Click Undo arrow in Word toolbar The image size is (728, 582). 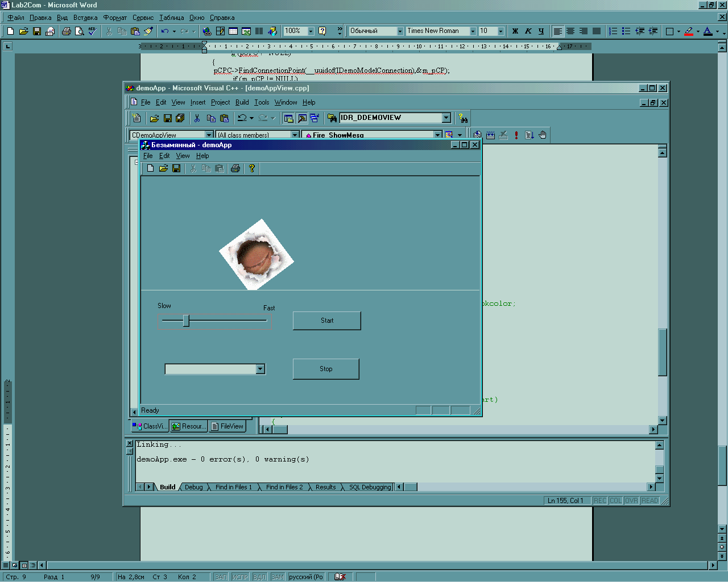[x=164, y=31]
